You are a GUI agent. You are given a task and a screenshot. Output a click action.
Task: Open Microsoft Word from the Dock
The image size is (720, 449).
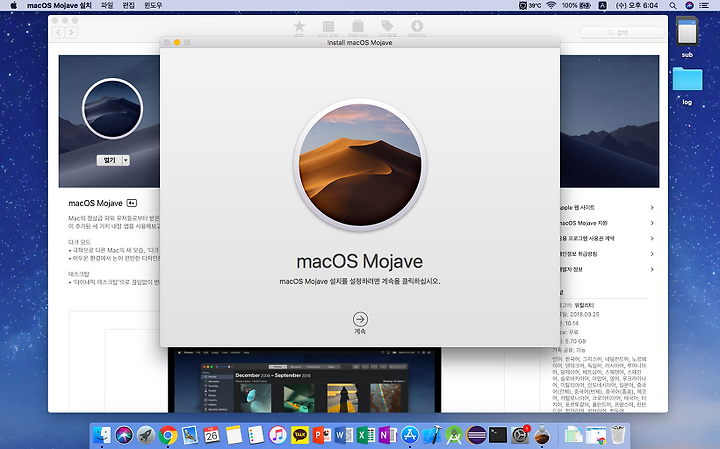(344, 434)
